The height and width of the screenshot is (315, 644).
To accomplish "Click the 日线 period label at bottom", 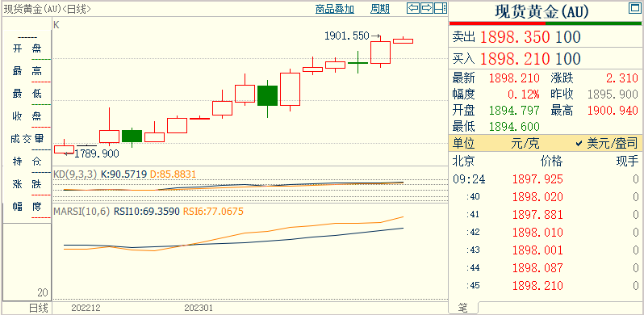I will (x=38, y=308).
